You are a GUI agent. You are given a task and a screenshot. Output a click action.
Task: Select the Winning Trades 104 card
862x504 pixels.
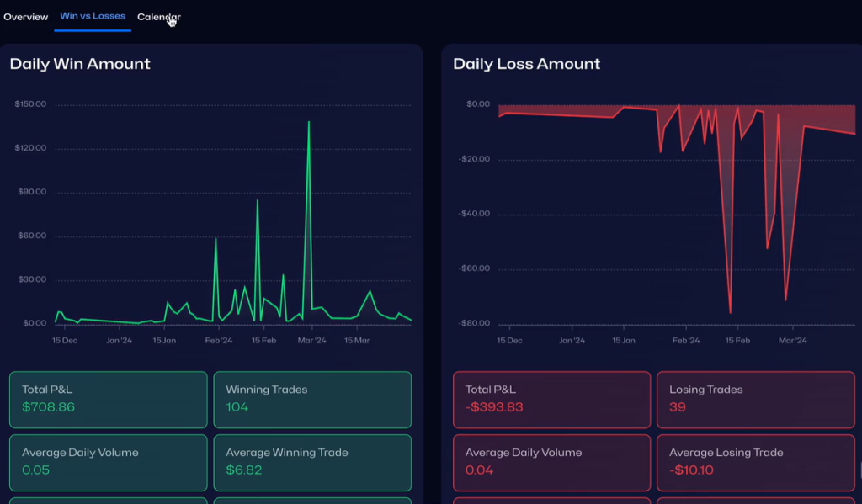click(312, 399)
